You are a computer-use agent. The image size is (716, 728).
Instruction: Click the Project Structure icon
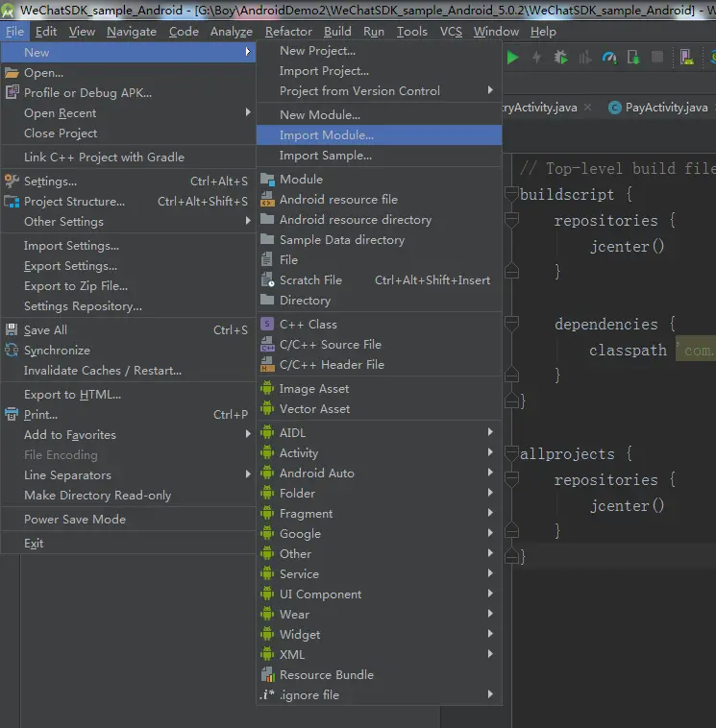click(12, 202)
